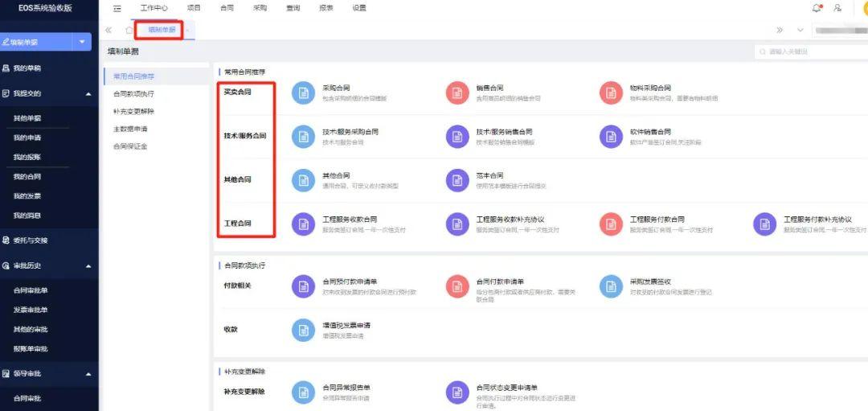Click the 填制单据 sidebar button

click(37, 42)
